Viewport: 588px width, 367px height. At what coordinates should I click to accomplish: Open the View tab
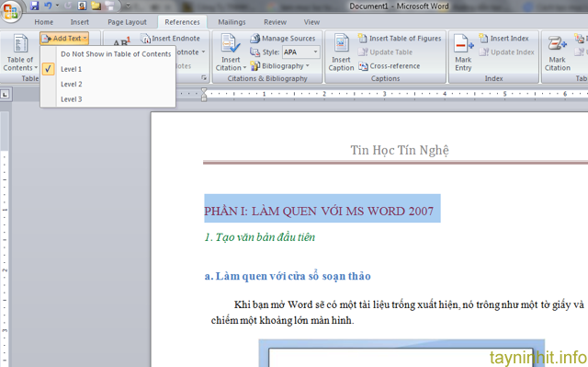tap(311, 22)
